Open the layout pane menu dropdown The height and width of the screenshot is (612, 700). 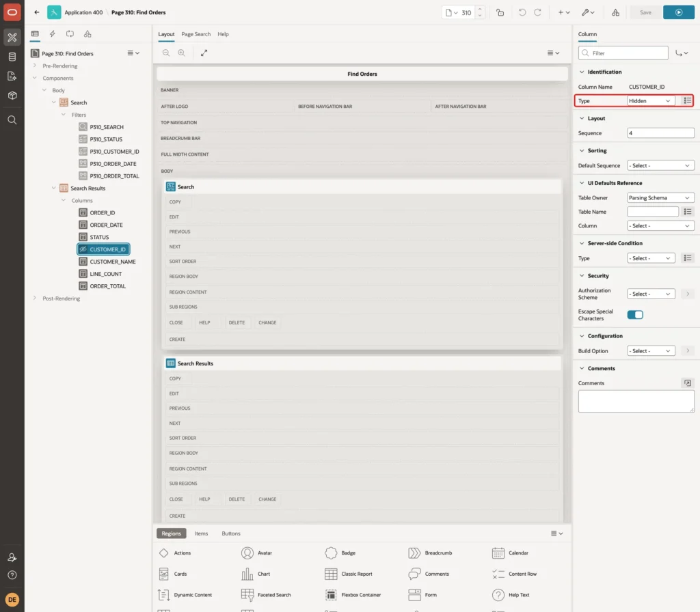click(x=553, y=53)
